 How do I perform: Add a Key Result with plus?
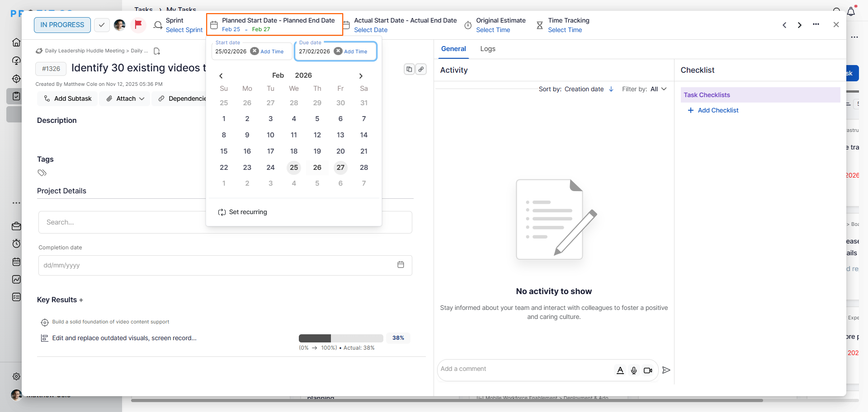point(81,300)
